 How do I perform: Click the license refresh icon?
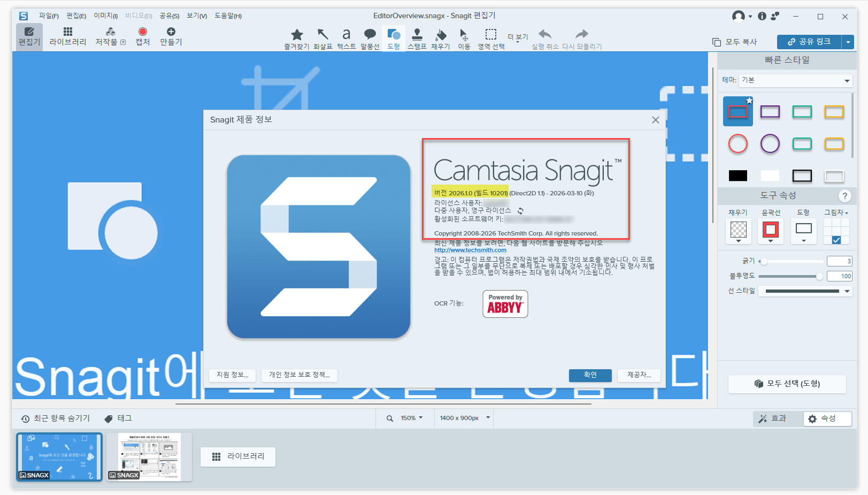click(520, 211)
